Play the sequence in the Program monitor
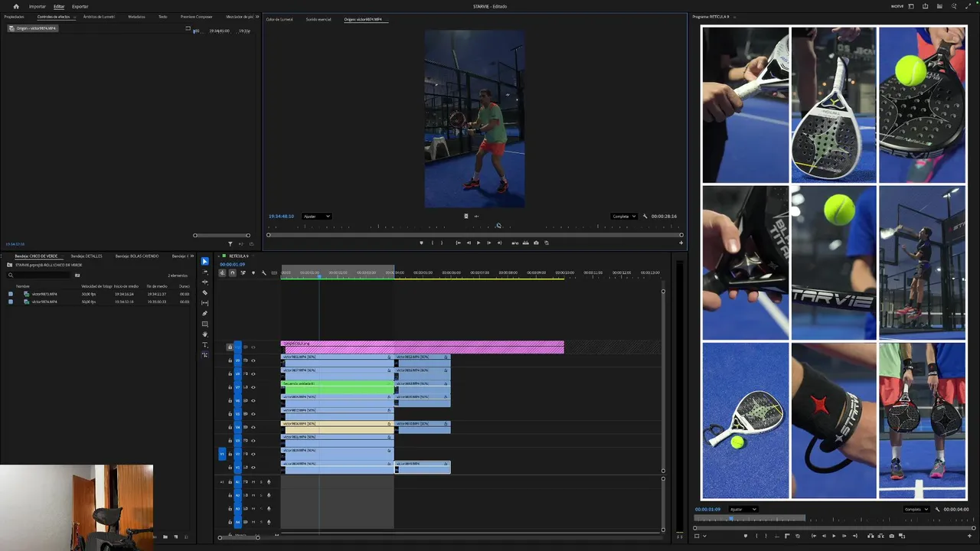 pyautogui.click(x=834, y=536)
